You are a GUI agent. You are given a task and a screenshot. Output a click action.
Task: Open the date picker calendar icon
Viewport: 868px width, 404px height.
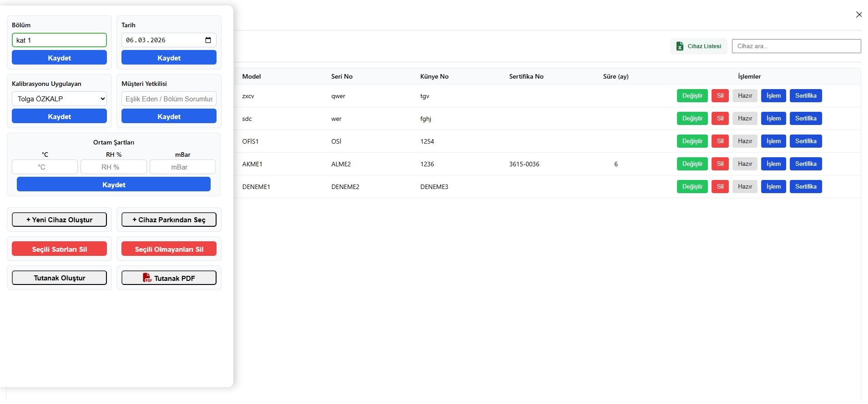(208, 40)
